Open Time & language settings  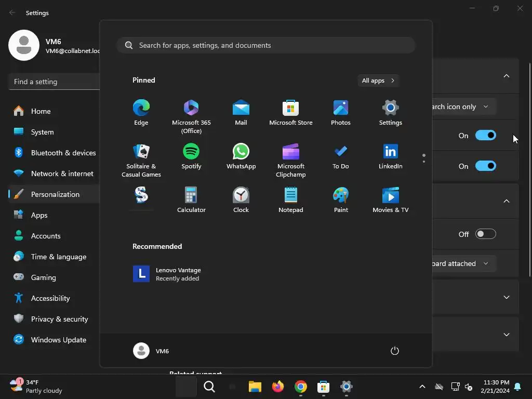pyautogui.click(x=54, y=257)
